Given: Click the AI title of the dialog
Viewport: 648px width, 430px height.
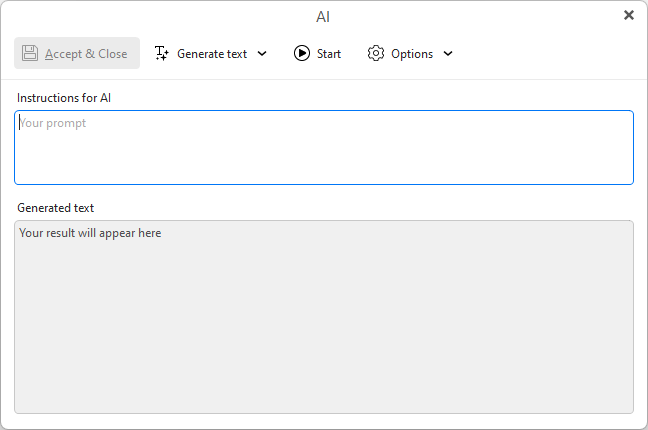Looking at the screenshot, I should point(323,17).
